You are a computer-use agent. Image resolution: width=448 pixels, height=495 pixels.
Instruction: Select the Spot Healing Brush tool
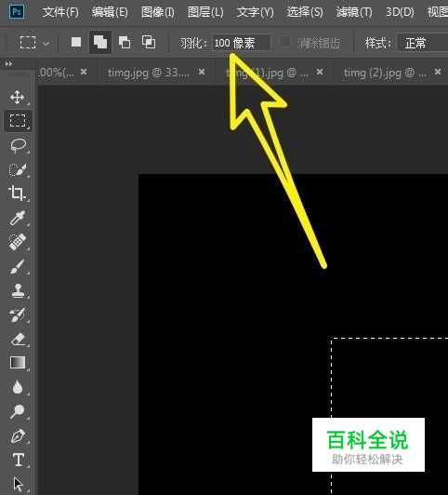(18, 242)
